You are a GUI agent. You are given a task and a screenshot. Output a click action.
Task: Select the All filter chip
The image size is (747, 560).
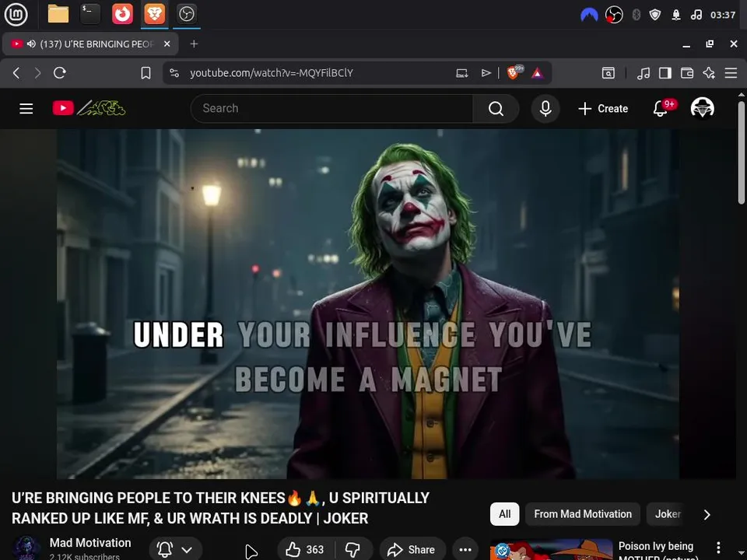[504, 514]
